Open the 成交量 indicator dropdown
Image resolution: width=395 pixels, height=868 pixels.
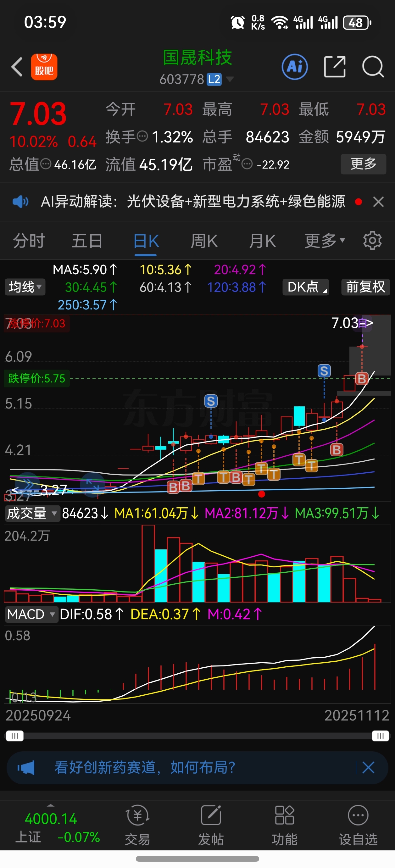[32, 513]
